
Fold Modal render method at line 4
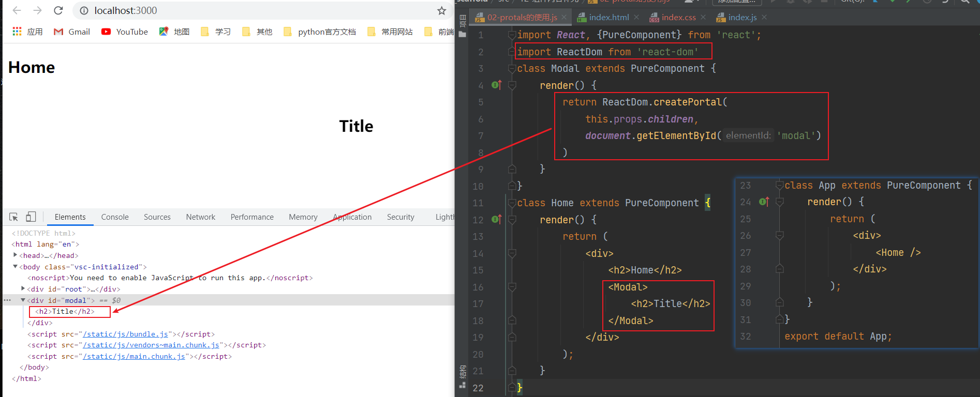[512, 85]
